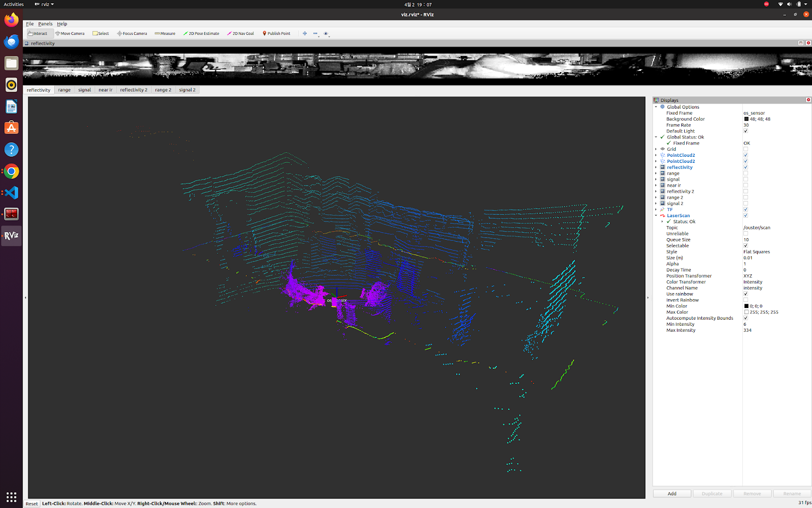Launch Rhythmbox from the dock
The width and height of the screenshot is (812, 508).
click(x=11, y=85)
